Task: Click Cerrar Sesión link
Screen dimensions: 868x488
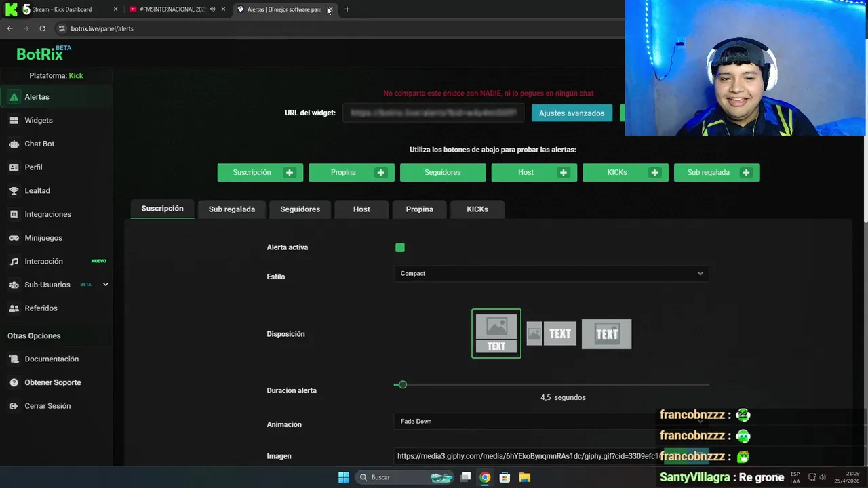Action: pos(47,406)
